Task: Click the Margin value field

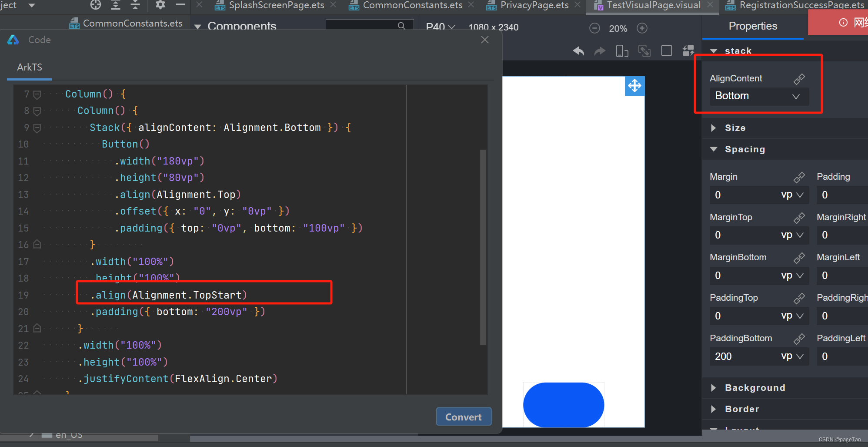Action: pos(744,195)
